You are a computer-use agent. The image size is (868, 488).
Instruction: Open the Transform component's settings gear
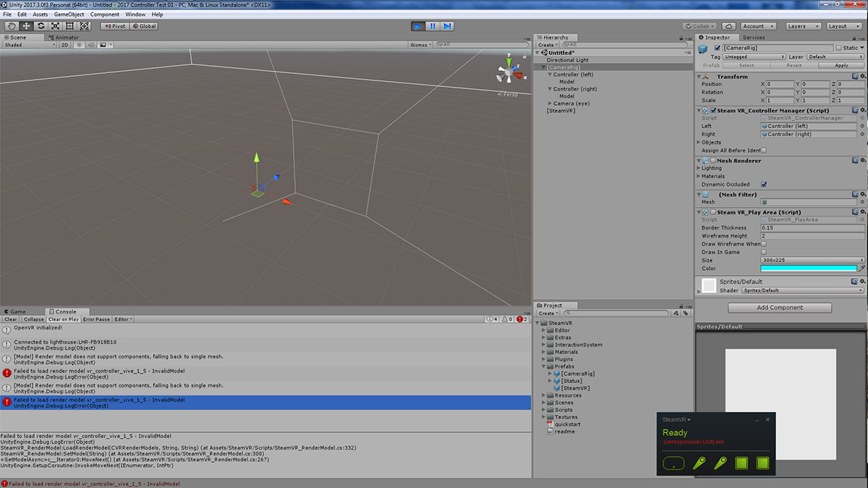tap(861, 76)
